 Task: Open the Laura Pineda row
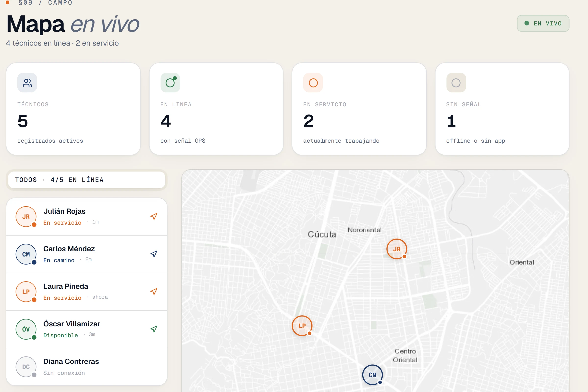86,292
